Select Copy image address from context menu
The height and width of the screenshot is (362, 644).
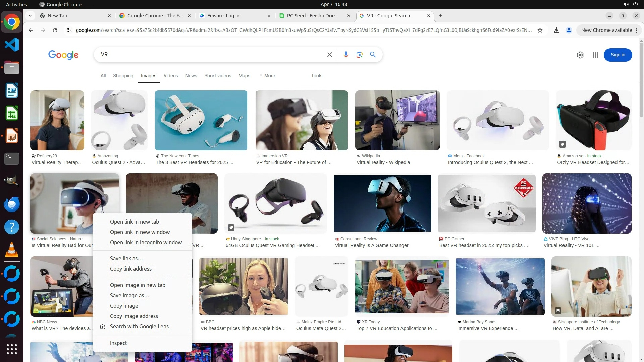(134, 316)
